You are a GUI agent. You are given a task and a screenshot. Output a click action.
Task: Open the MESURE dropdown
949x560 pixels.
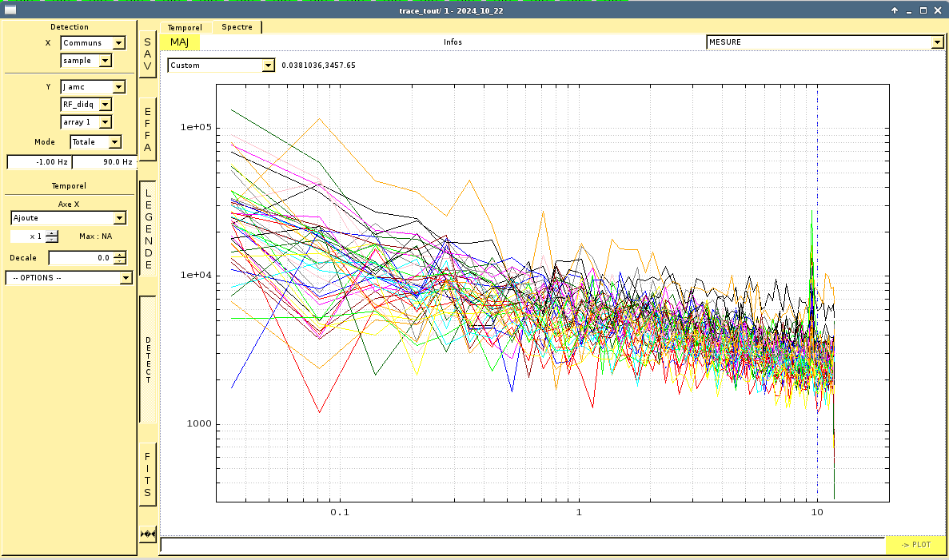[x=937, y=42]
